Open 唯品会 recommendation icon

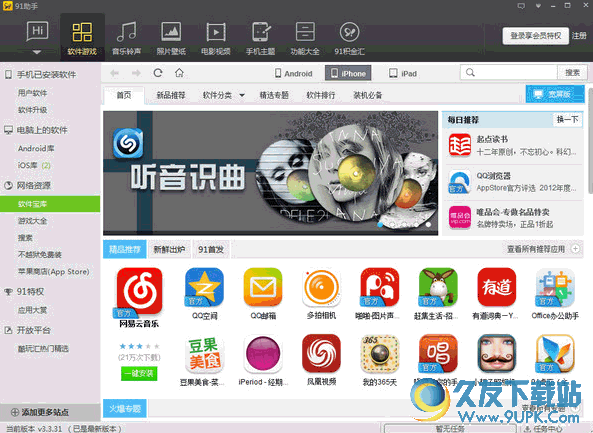point(460,217)
